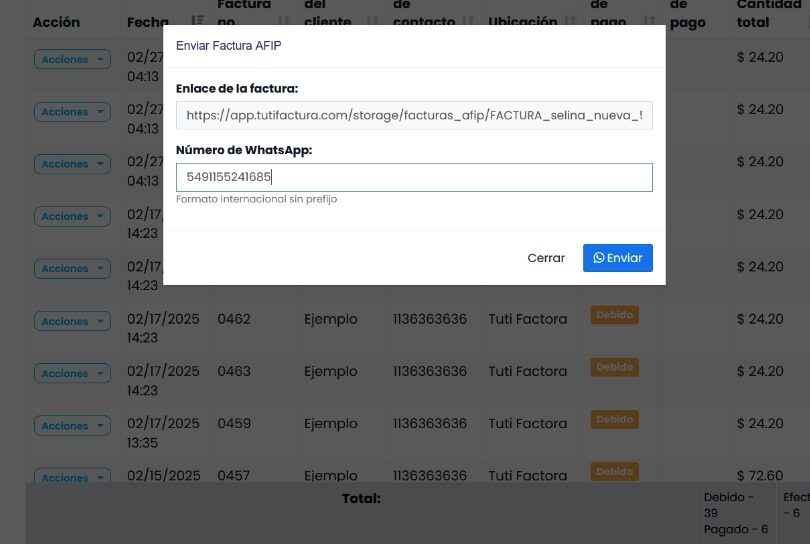Viewport: 810px width, 544px height.
Task: Expand the Acciones menu for invoice 0463
Action: 72,373
